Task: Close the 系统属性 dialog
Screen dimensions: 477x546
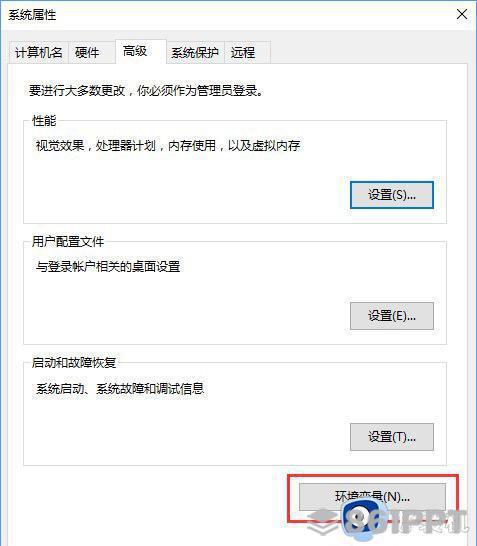Action: pos(462,14)
